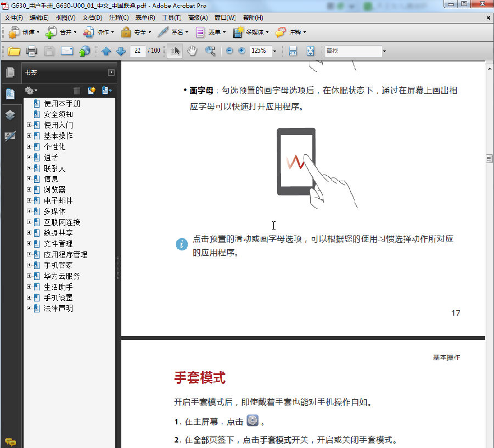Go to previous page with up arrow

(x=106, y=51)
